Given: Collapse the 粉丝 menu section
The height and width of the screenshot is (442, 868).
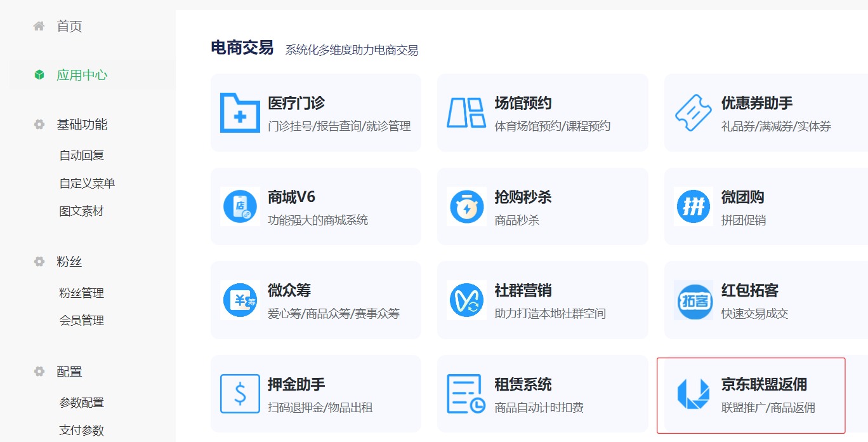Looking at the screenshot, I should tap(69, 262).
